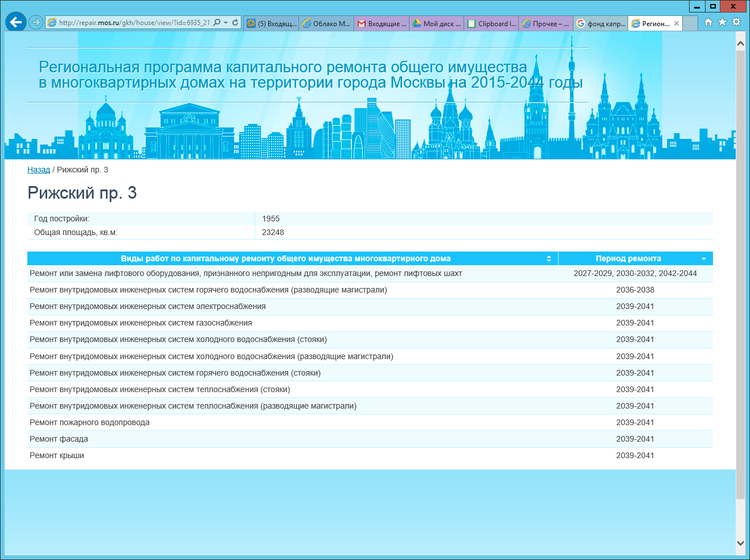Switch to the Входящие Gmail tab

382,23
